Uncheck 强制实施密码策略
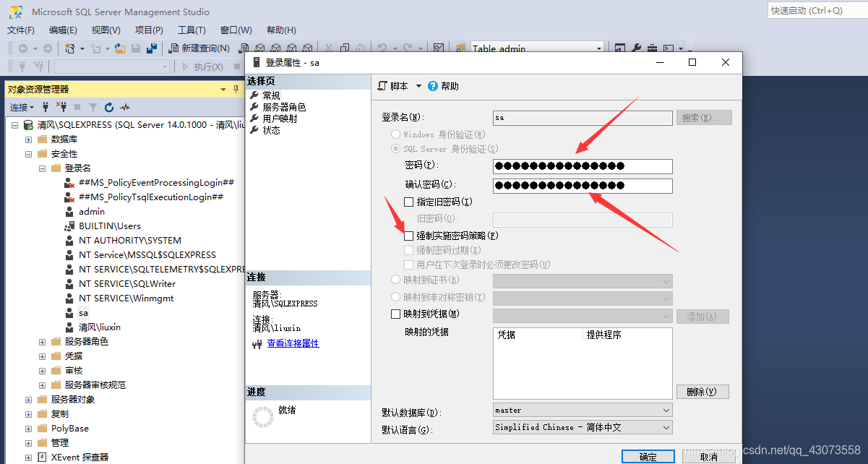The height and width of the screenshot is (464, 868). click(x=408, y=235)
